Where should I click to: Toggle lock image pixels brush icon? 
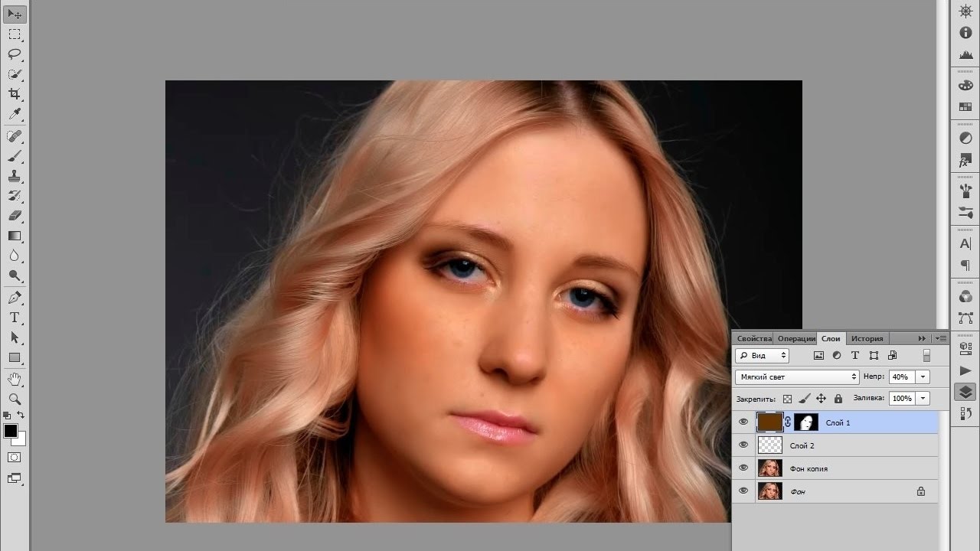click(x=804, y=399)
